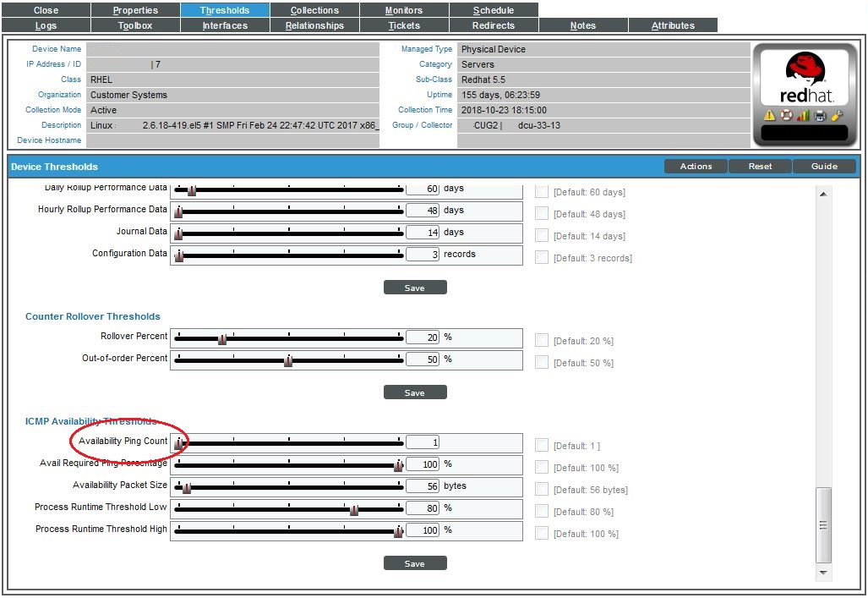This screenshot has width=868, height=598.
Task: Open the Interfaces tab
Action: (x=225, y=25)
